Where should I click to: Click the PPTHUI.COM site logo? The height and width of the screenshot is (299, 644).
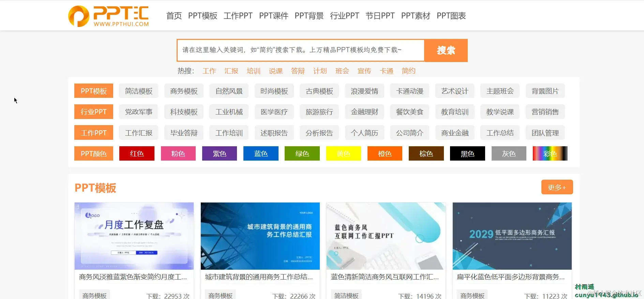108,16
